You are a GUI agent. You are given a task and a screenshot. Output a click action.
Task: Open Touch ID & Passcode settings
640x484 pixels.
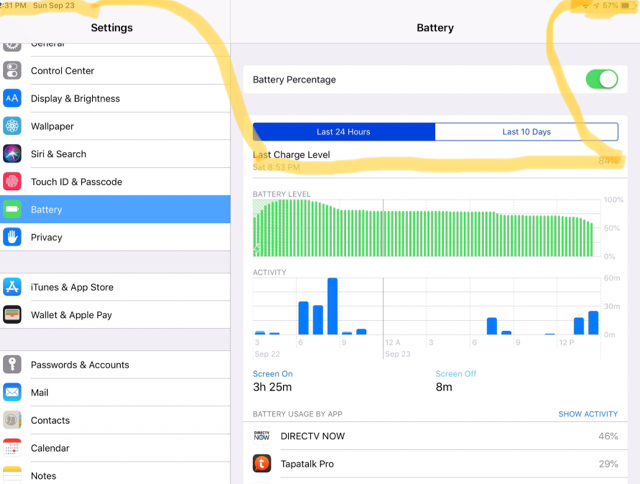[115, 182]
